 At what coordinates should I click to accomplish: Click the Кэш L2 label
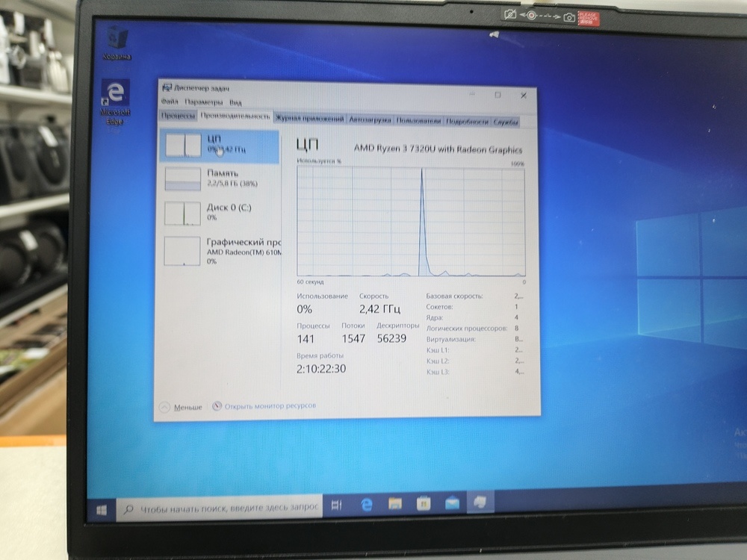pos(438,361)
